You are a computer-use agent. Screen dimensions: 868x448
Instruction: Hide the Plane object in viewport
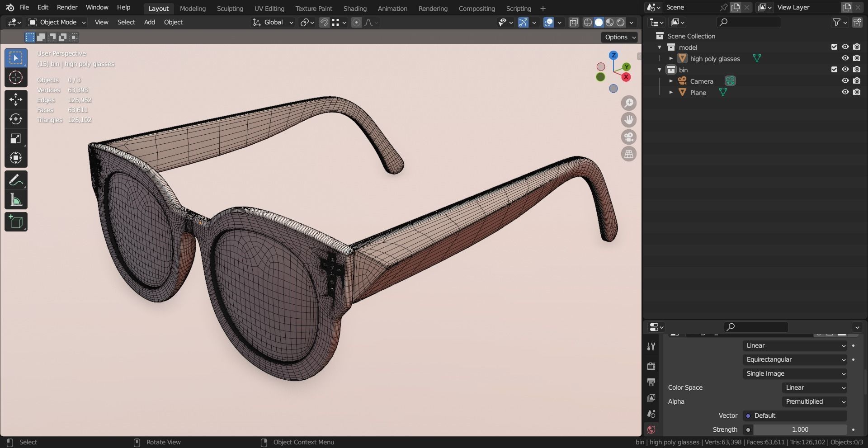click(x=845, y=92)
